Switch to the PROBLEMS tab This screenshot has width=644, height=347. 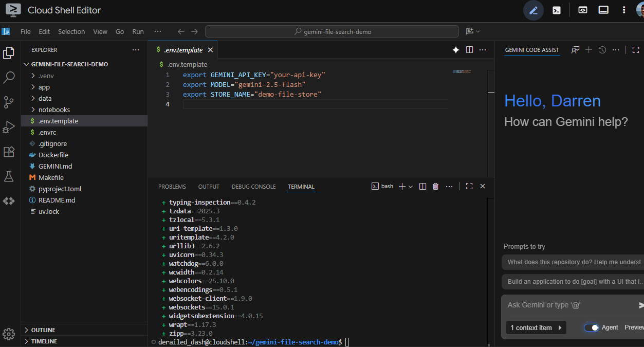click(x=172, y=186)
